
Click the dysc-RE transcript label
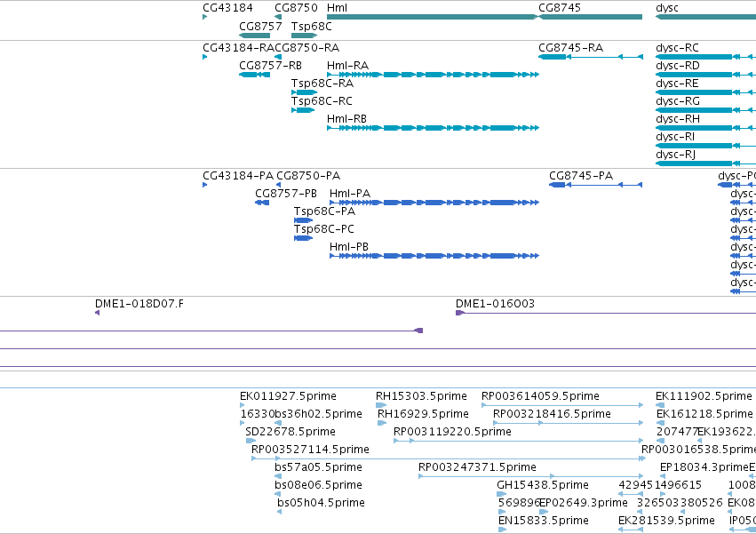click(678, 84)
